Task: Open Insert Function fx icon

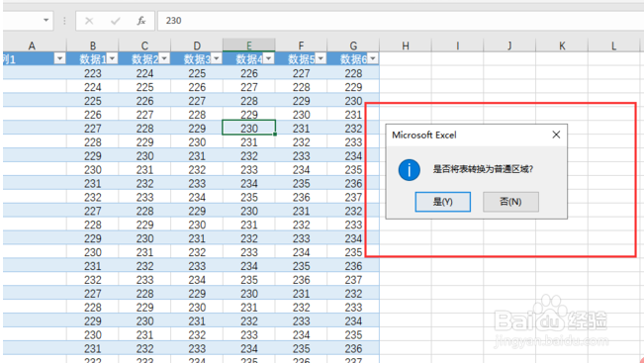Action: coord(141,21)
